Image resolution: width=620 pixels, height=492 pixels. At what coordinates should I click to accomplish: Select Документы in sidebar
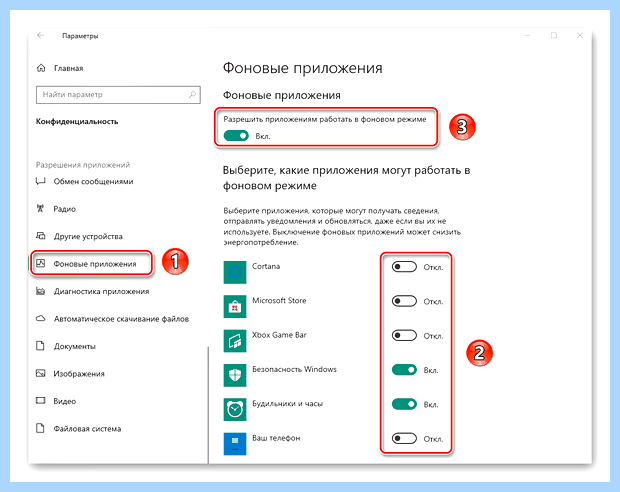click(75, 346)
